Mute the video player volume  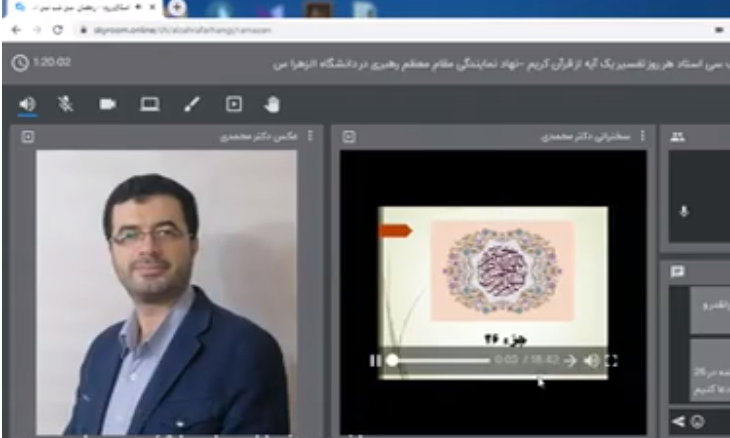[591, 361]
